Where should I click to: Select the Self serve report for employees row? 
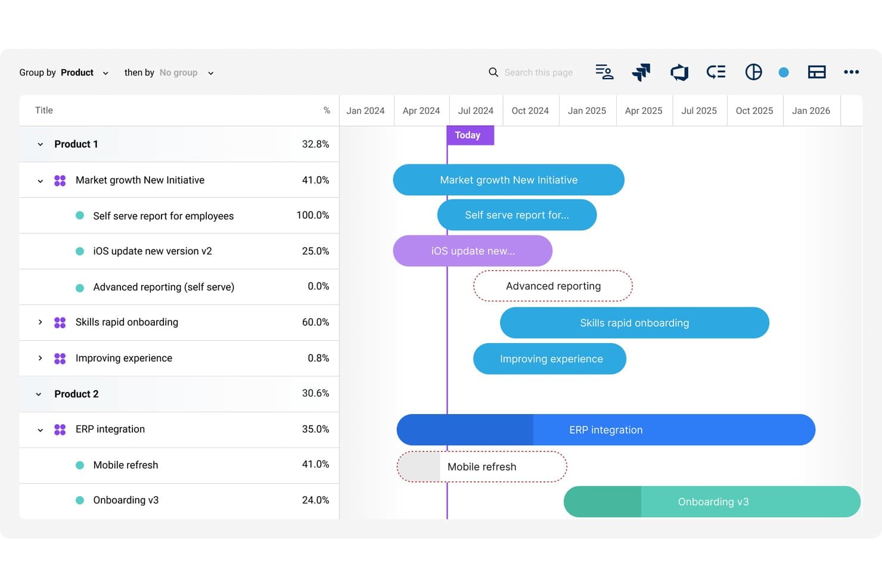click(179, 216)
